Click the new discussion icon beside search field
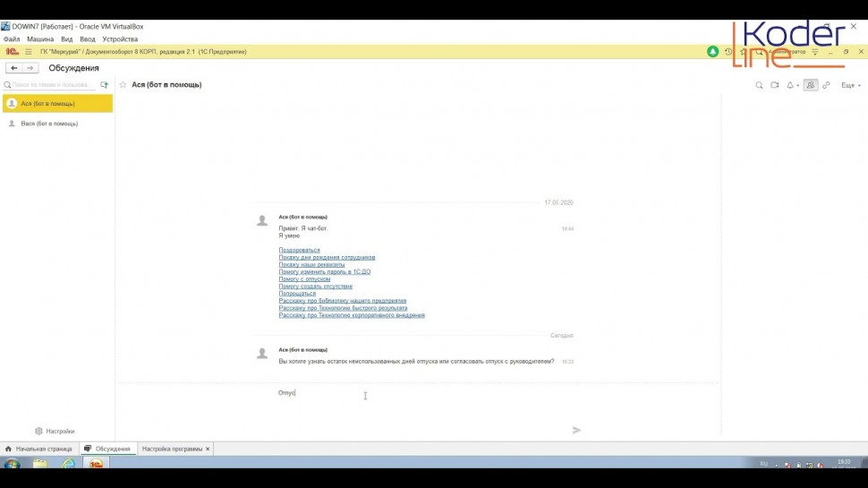868x488 pixels. pyautogui.click(x=104, y=85)
